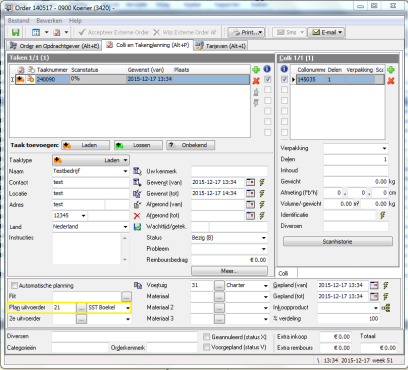Click the Diversen input field at bottom
This screenshot has height=370, width=408.
125,336
